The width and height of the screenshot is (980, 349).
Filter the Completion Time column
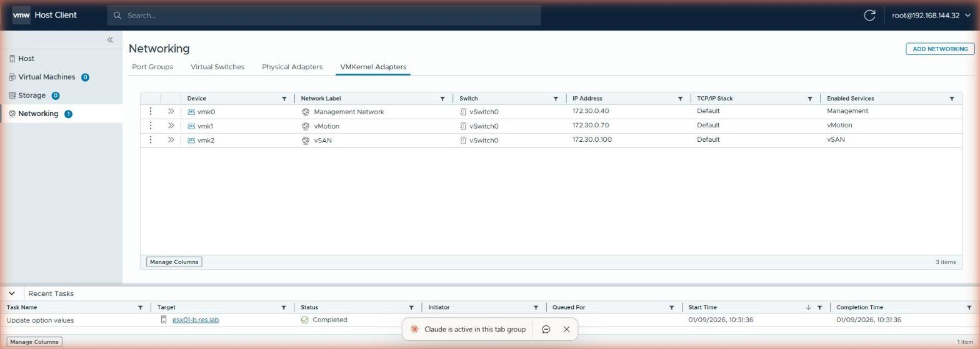969,308
